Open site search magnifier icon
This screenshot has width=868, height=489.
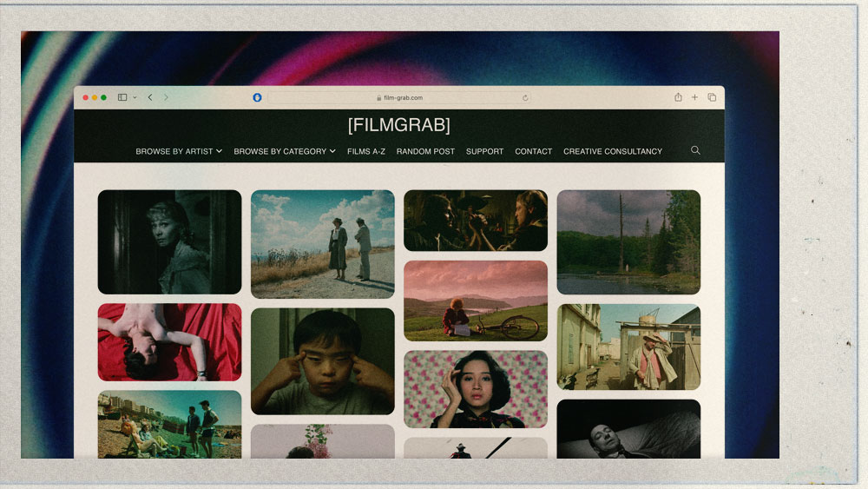click(695, 150)
